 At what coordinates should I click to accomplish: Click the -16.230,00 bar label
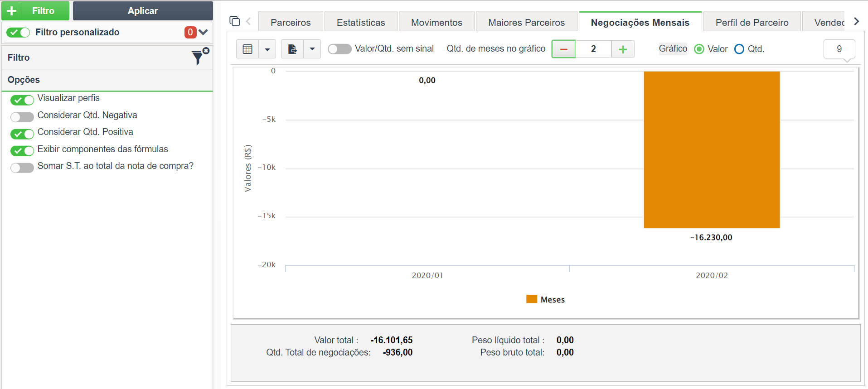pos(711,237)
